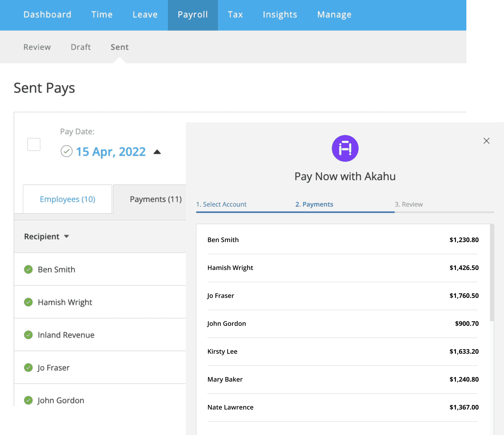The width and height of the screenshot is (504, 435).
Task: Collapse the pay date entry with the caret
Action: pos(158,152)
